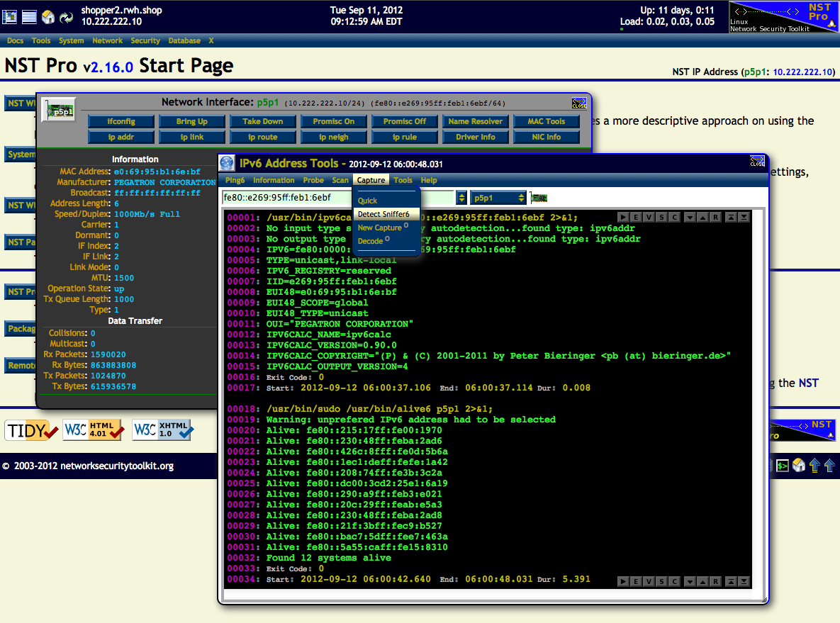
Task: Click the globe icon in the IPv6 Address Tools title
Action: [x=227, y=163]
